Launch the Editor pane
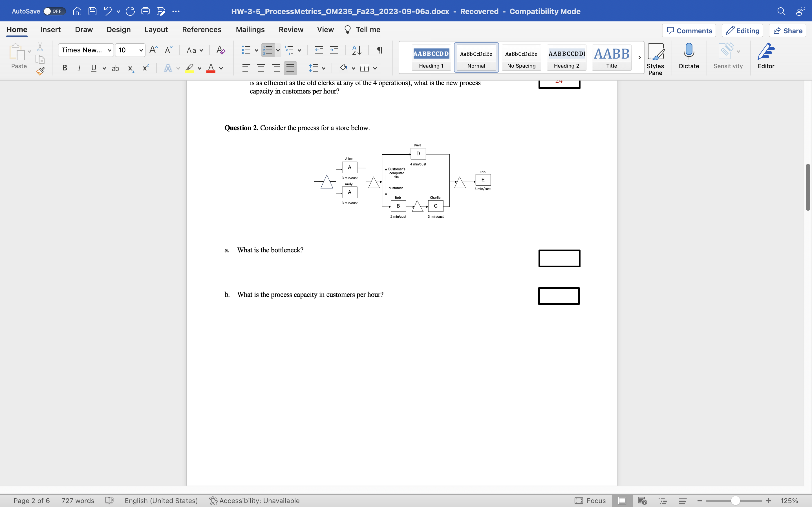The image size is (812, 507). [x=766, y=56]
